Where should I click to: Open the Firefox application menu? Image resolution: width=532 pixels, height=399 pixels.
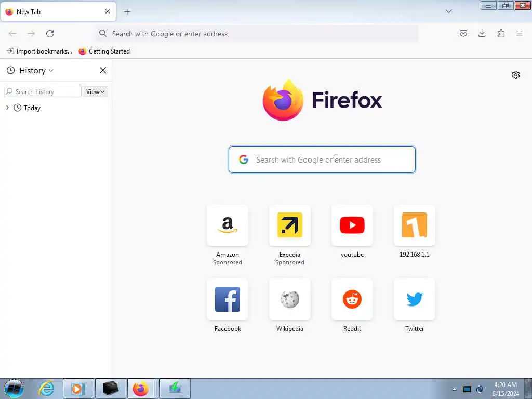(520, 33)
